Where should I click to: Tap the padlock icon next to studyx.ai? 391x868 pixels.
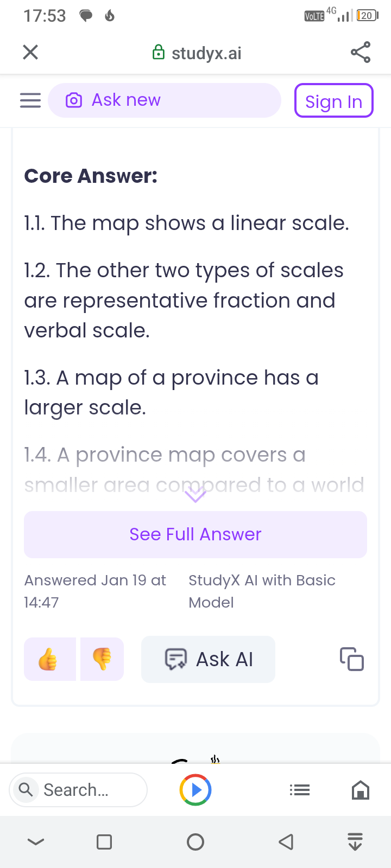(158, 52)
